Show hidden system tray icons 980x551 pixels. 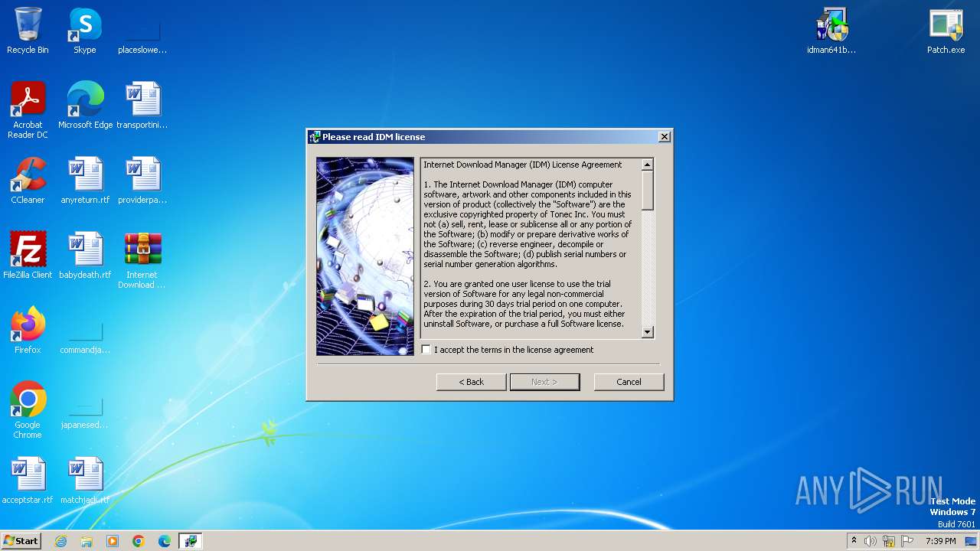pos(854,541)
